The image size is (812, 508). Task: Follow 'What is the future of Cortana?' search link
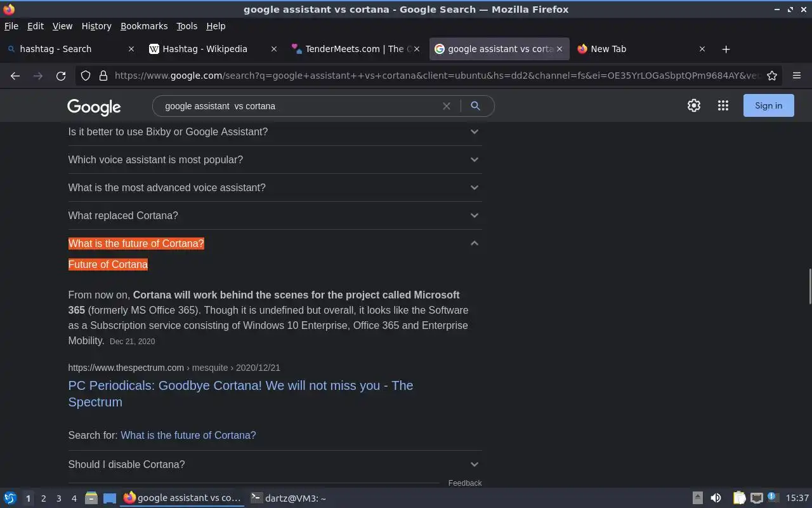tap(188, 435)
